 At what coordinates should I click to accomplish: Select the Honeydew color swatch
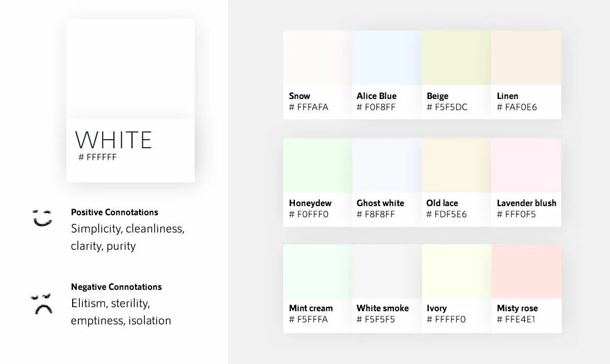point(318,165)
